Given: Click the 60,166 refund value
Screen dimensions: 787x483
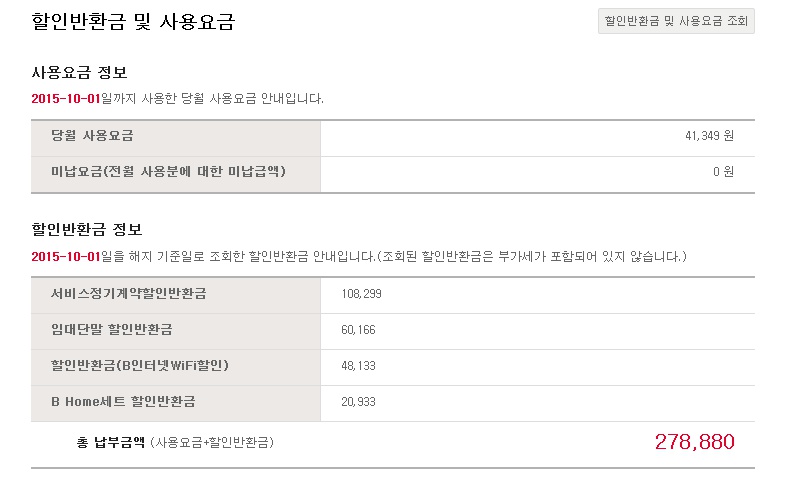Looking at the screenshot, I should click(358, 330).
